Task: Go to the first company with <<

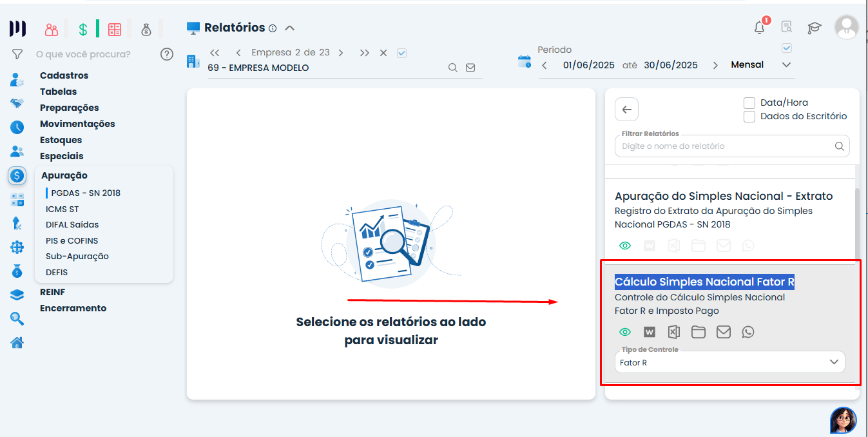Action: click(215, 53)
